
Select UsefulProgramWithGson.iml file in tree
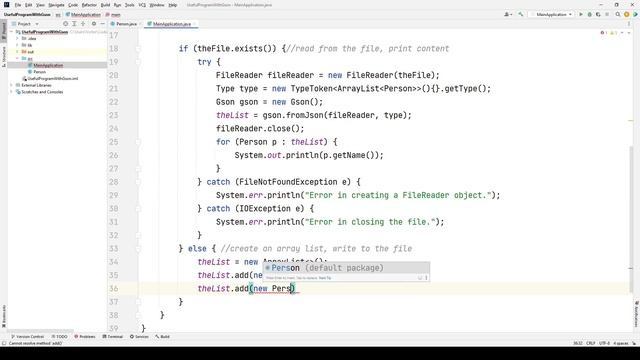pos(52,78)
